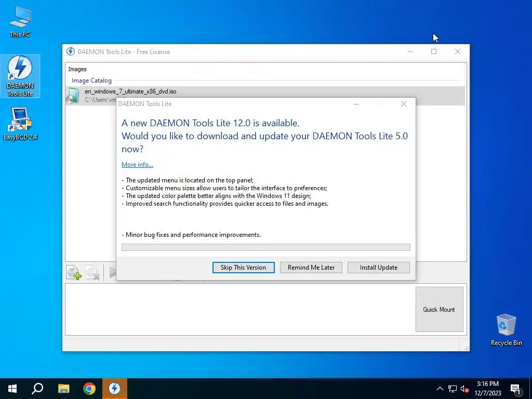Minimize the update dialog
The image size is (532, 399).
point(356,104)
